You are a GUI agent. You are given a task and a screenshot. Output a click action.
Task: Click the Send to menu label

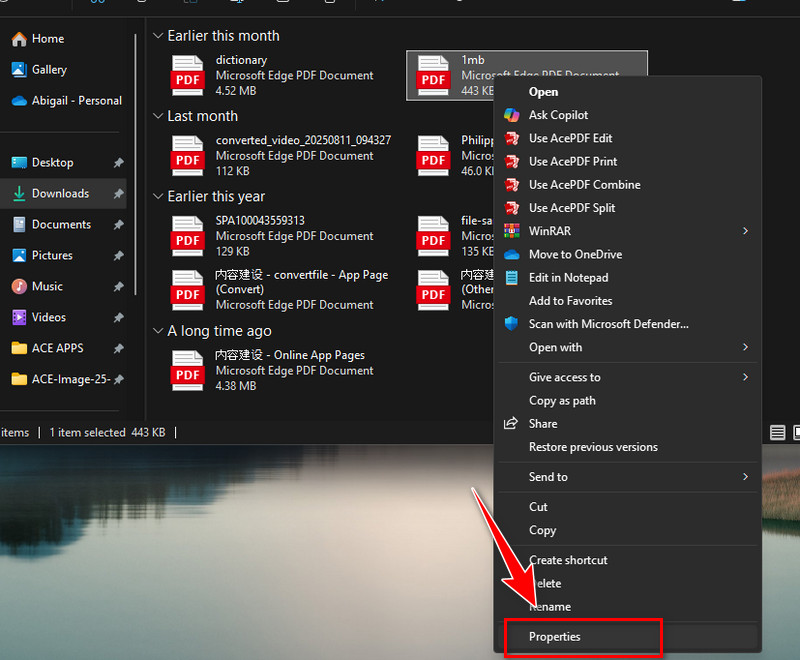coord(548,477)
